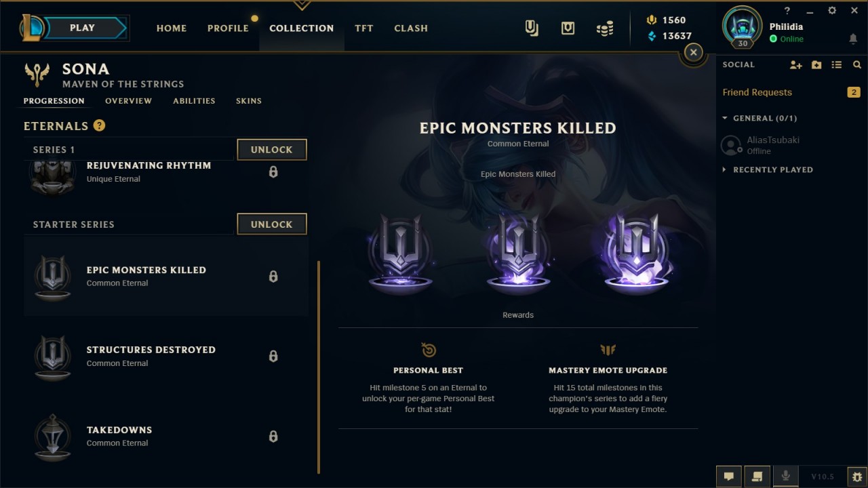
Task: Open the Store coins icon
Action: pyautogui.click(x=604, y=28)
